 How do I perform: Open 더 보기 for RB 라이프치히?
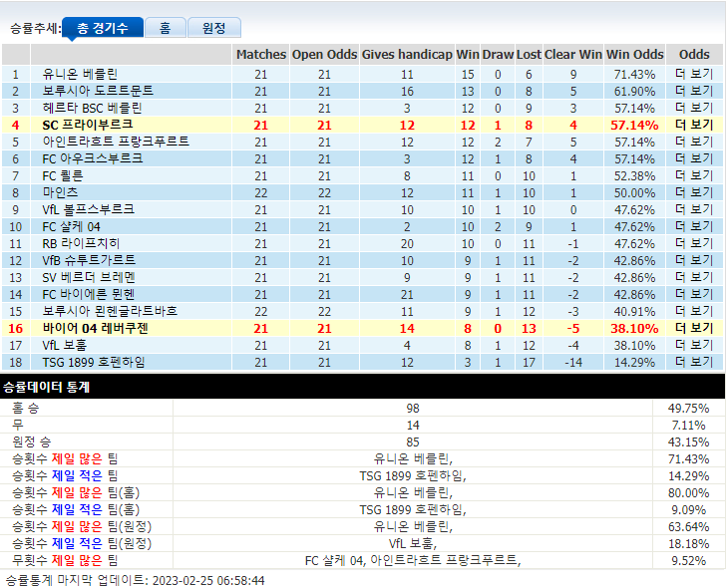[x=694, y=243]
